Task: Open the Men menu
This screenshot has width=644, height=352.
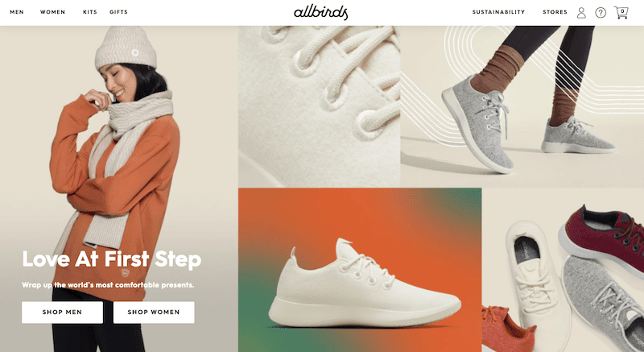Action: 17,12
